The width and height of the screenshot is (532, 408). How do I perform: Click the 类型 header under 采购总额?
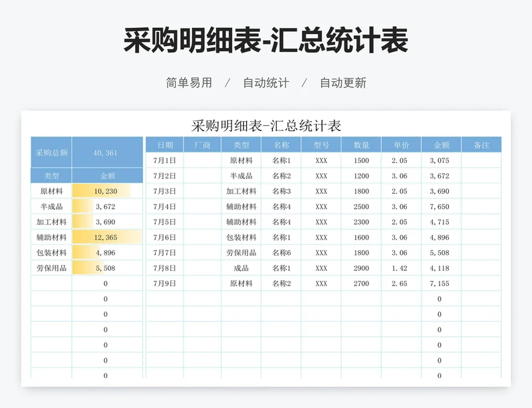click(x=51, y=176)
